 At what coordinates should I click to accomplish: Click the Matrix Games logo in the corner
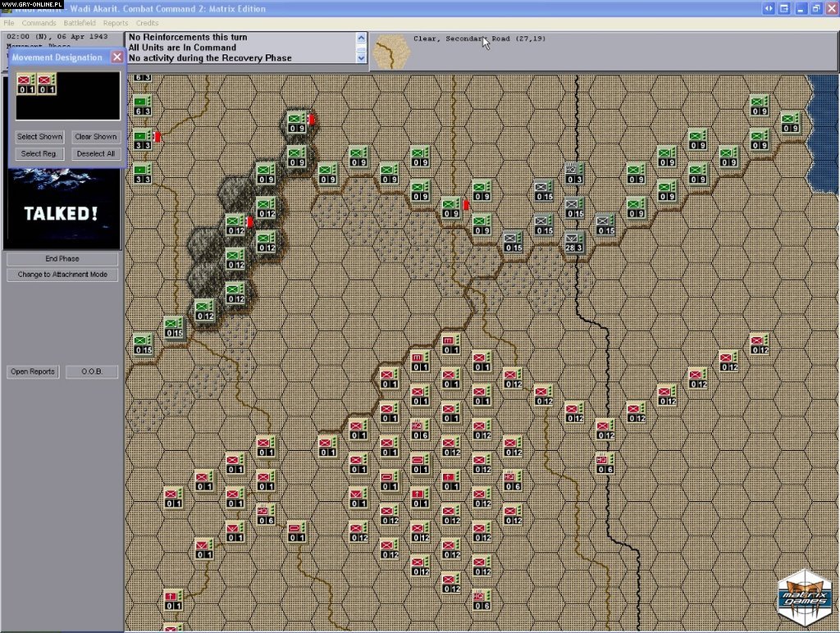804,592
